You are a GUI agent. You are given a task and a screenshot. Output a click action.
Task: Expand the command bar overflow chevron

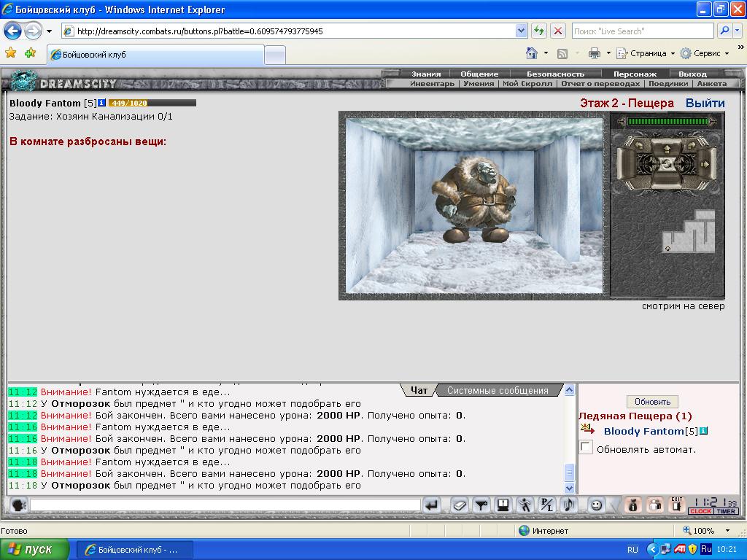click(740, 47)
